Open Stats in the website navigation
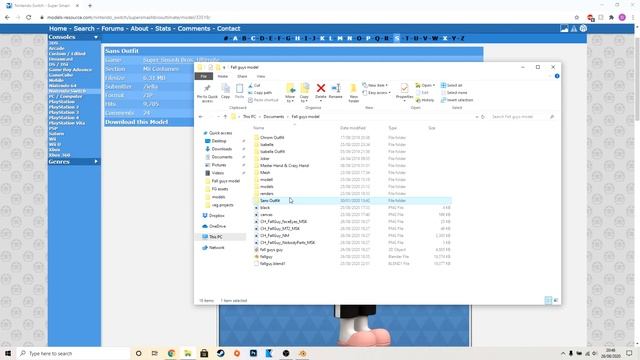 click(x=163, y=29)
